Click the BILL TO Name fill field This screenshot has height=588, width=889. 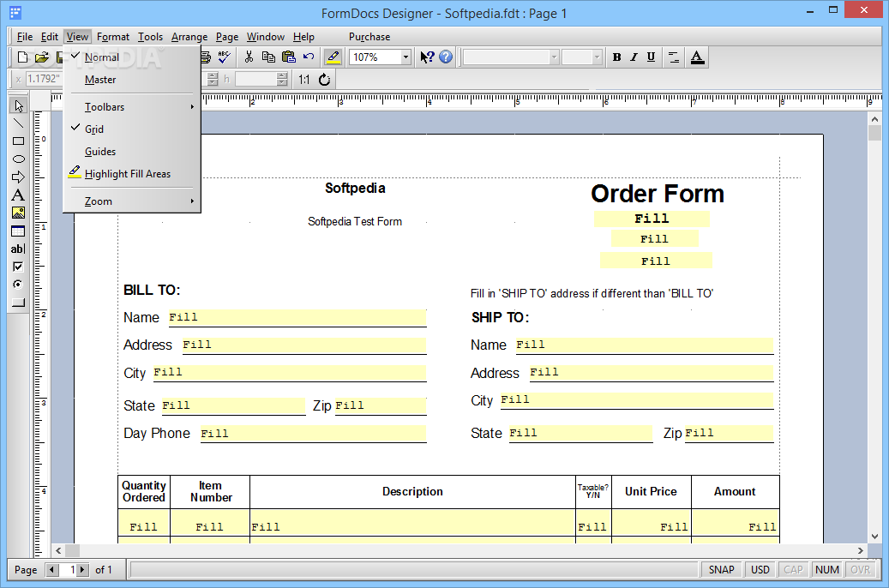pos(297,317)
